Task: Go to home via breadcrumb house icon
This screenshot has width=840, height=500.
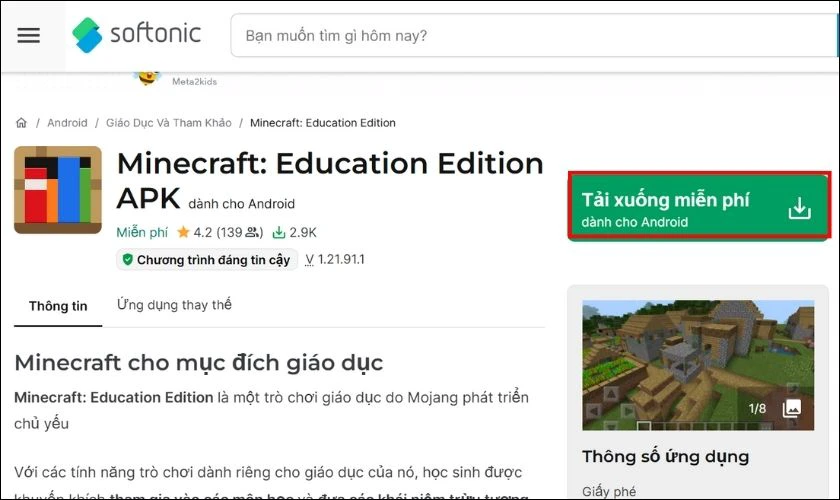Action: (x=21, y=123)
